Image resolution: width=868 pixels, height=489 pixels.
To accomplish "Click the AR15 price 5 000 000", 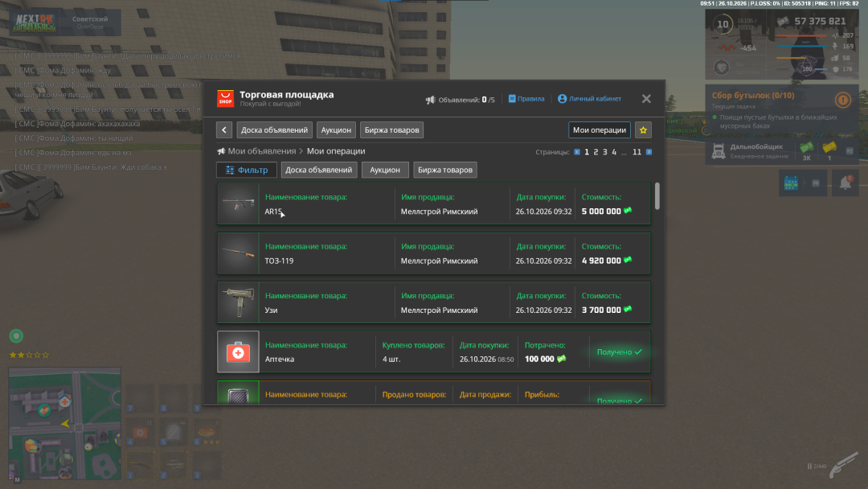I will tap(607, 211).
